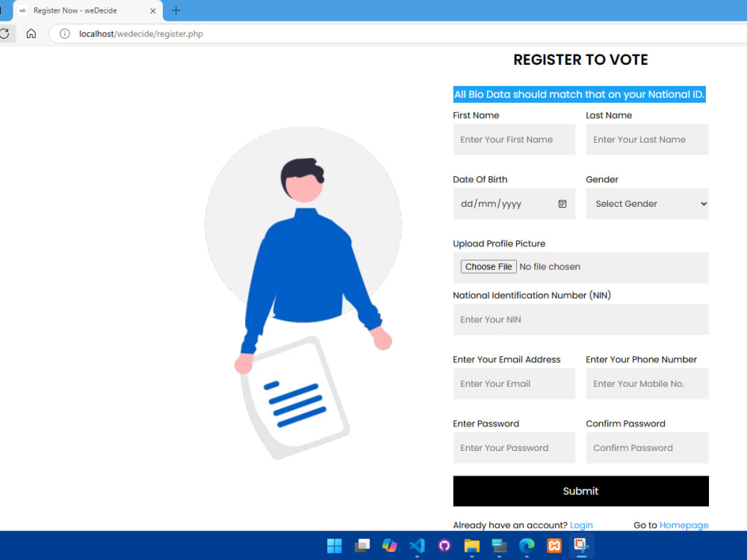Click the 'Enter Your Email Address' label
Viewport: 747px width, 560px height.
[x=506, y=360]
